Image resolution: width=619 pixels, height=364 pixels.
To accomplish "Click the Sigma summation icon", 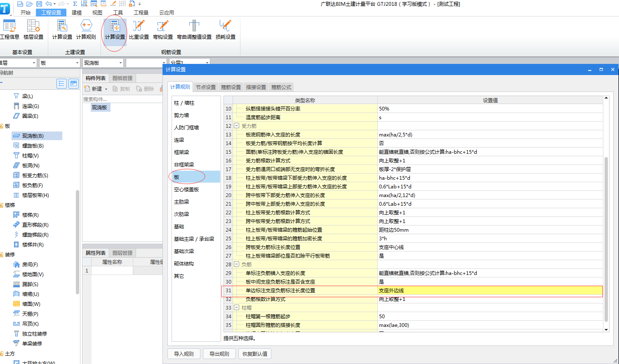I will 75,4.
